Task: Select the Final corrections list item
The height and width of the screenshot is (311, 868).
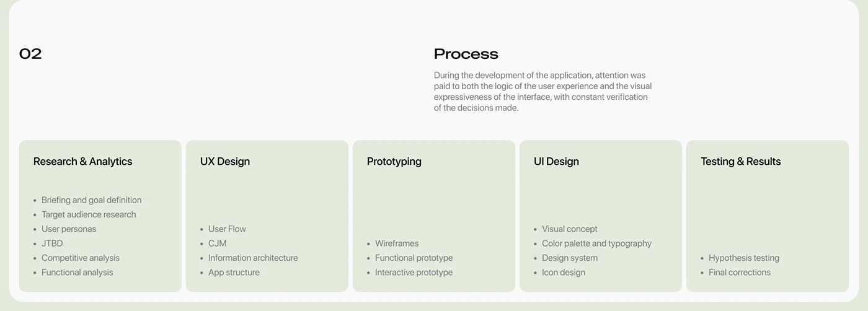Action: (740, 273)
